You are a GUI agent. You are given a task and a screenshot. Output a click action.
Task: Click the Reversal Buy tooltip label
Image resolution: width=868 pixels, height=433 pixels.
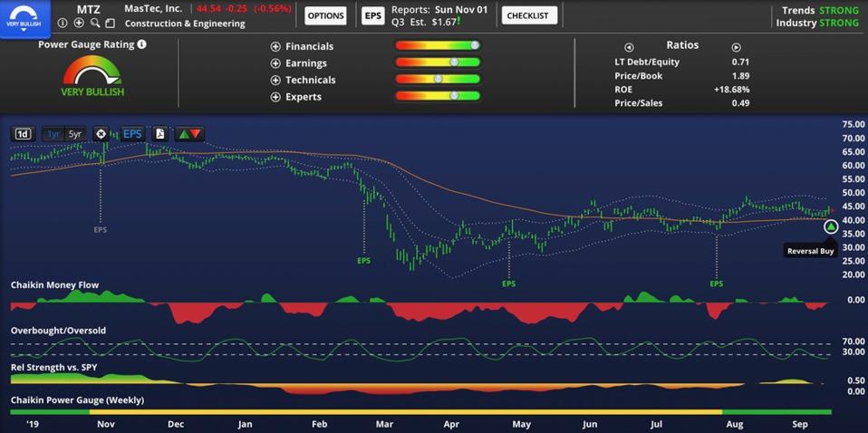point(810,251)
